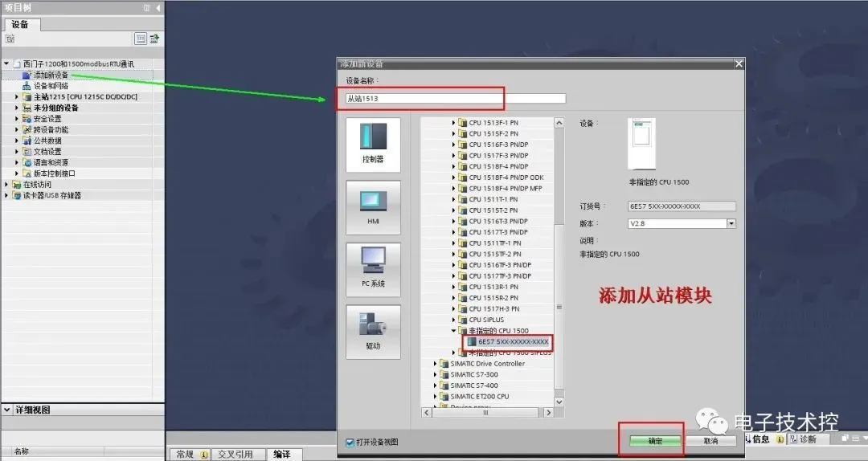
Task: Select CPU 1516TF-3 PN/DP in device list
Action: click(x=500, y=265)
